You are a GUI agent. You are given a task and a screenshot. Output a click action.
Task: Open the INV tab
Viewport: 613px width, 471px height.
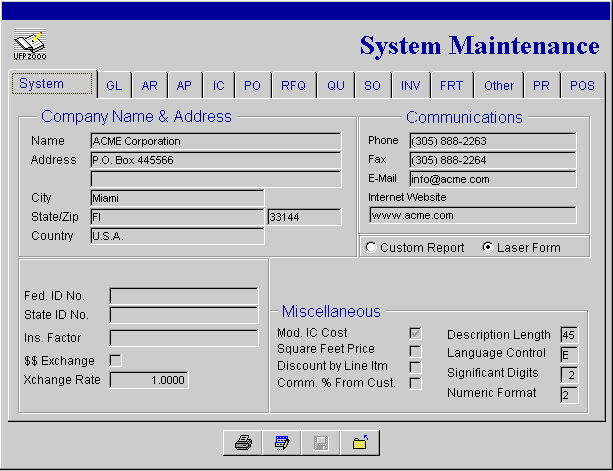click(x=411, y=86)
